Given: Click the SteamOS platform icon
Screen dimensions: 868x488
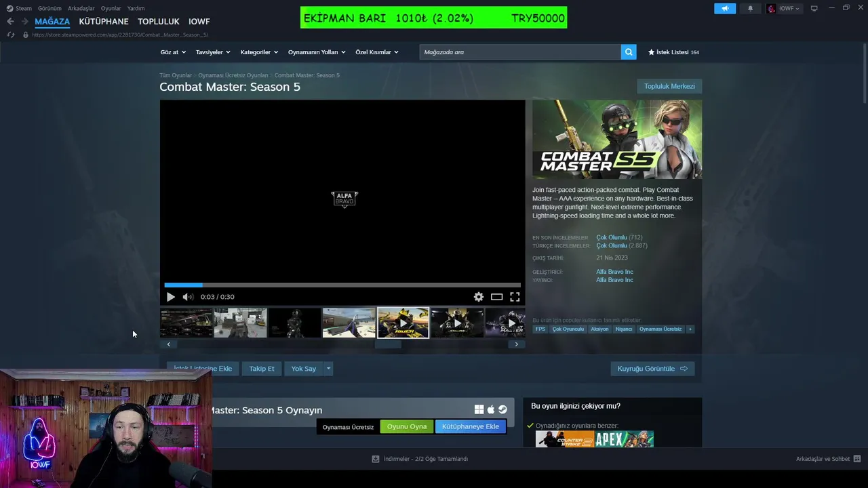Looking at the screenshot, I should (x=502, y=409).
